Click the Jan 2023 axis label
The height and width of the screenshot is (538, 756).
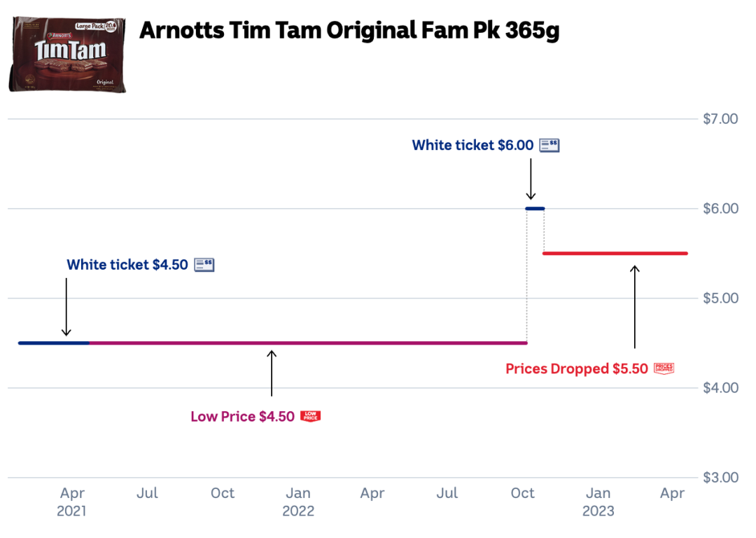(x=598, y=502)
